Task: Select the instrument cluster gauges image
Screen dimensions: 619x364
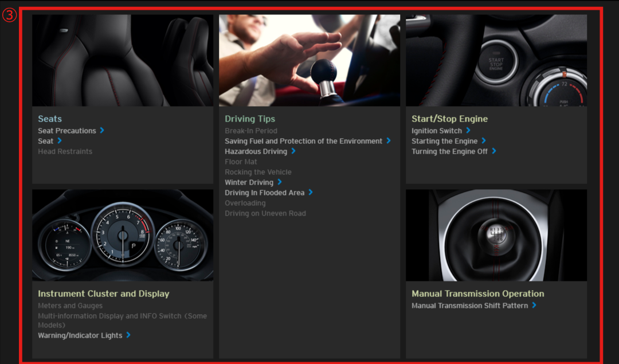Action: [x=123, y=235]
